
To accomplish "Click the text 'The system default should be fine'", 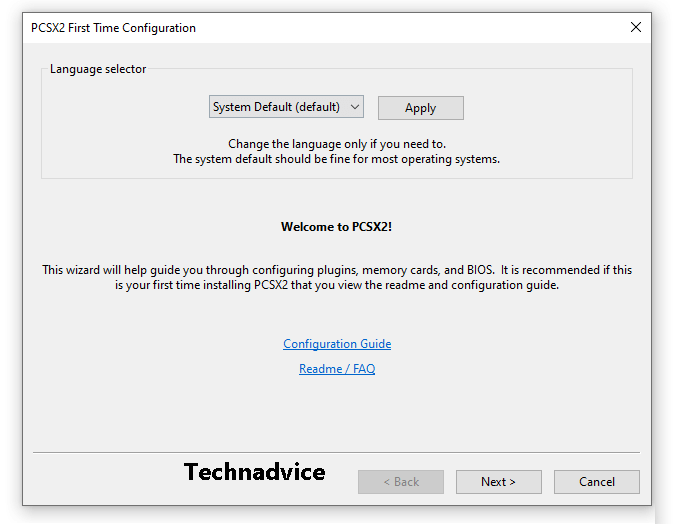I will click(x=262, y=159).
